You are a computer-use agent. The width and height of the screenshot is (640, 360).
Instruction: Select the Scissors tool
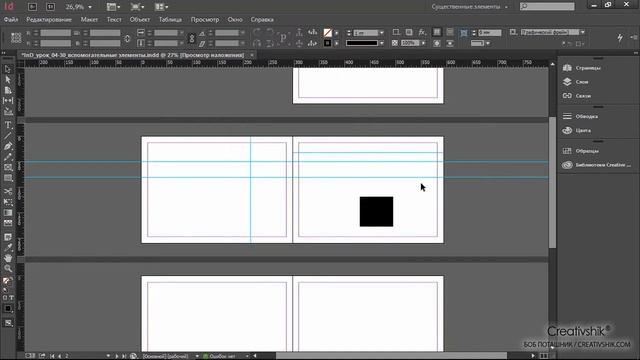pos(8,191)
